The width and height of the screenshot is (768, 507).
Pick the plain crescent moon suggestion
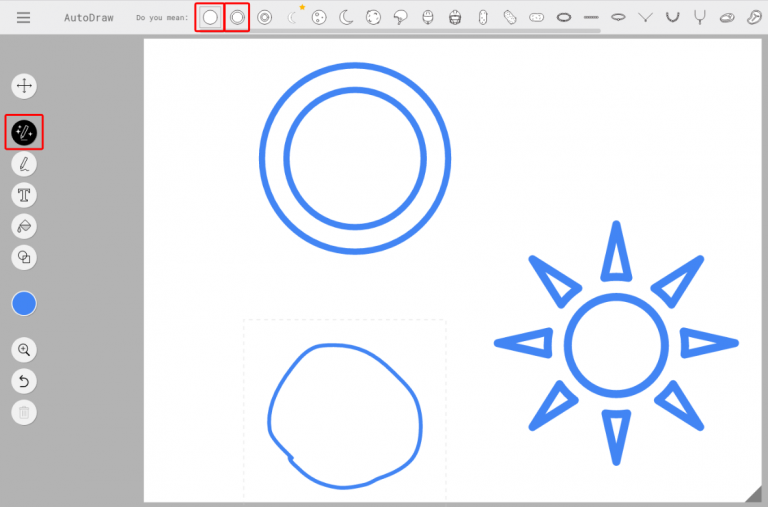pos(346,17)
